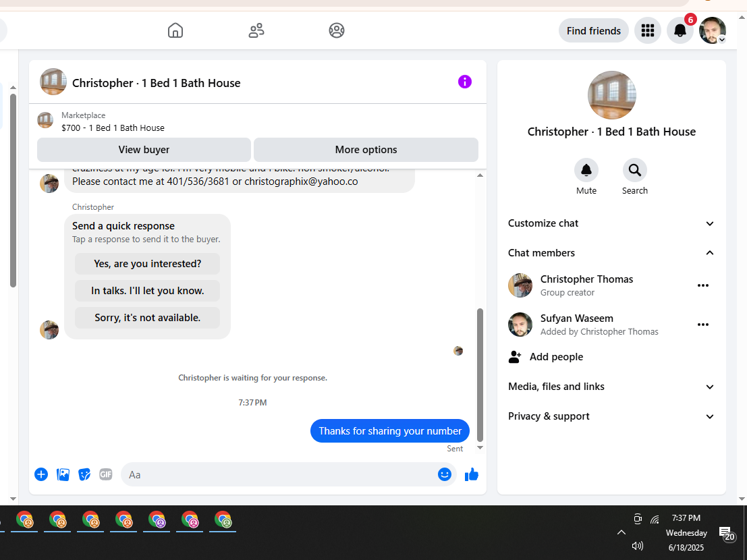
Task: Open the Groups icon in top bar
Action: [x=337, y=30]
